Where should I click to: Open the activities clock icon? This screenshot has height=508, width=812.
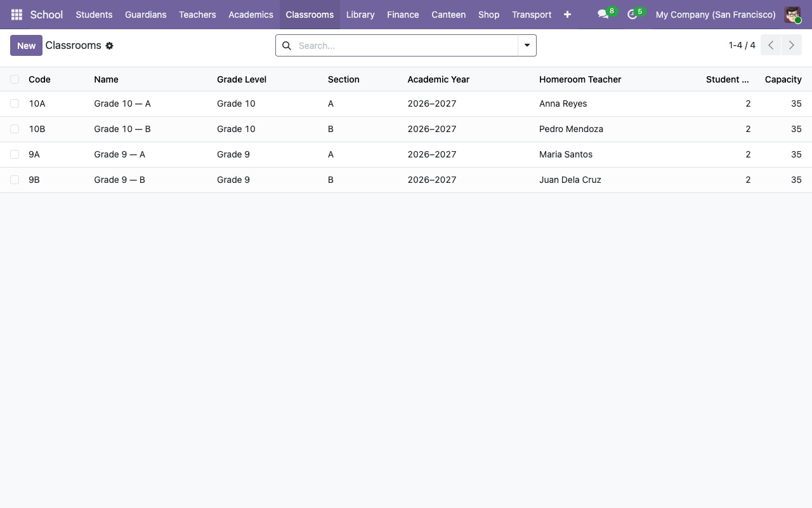[x=632, y=15]
